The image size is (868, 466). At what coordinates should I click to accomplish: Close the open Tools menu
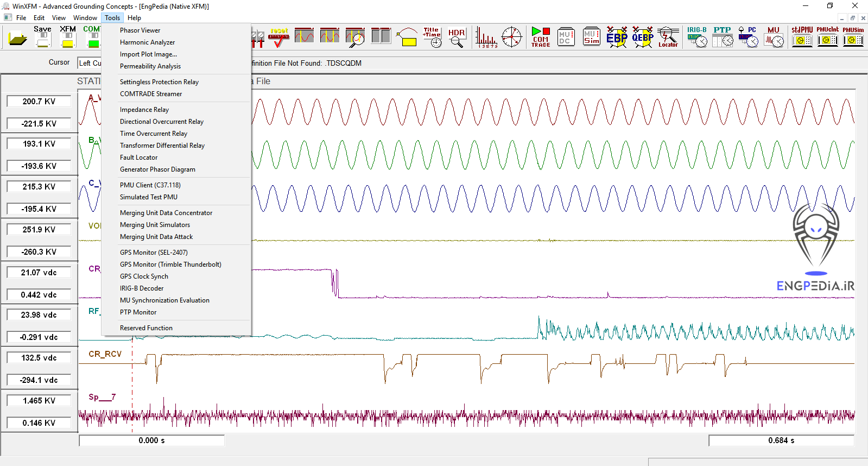tap(112, 18)
